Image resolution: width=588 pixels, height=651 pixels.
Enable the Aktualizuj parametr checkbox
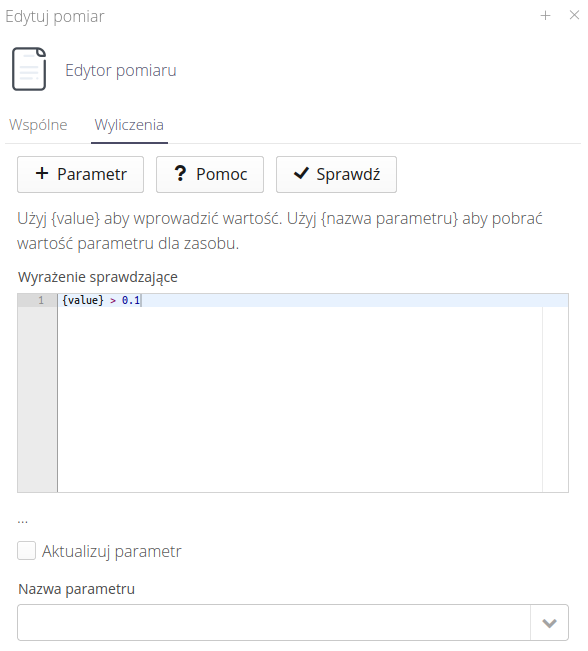click(x=27, y=551)
